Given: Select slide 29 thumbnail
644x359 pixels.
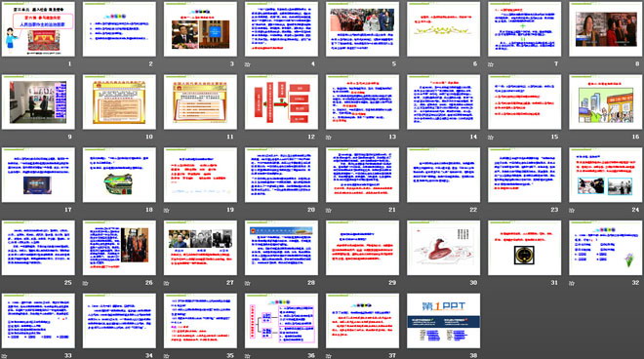Looking at the screenshot, I should [362, 248].
